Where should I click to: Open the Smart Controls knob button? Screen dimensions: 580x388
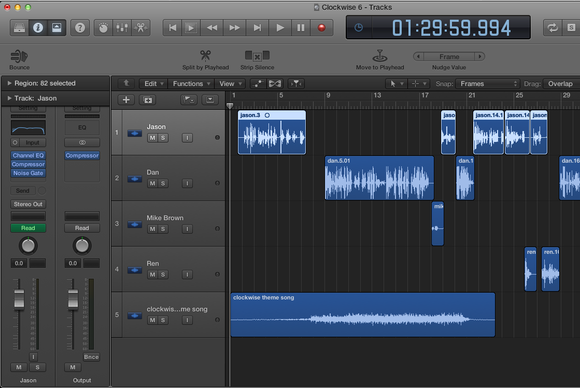[x=103, y=28]
